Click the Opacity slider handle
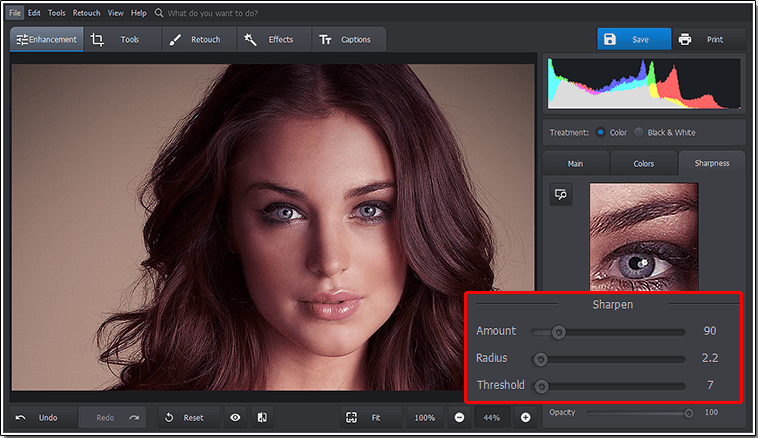The width and height of the screenshot is (758, 438). coord(689,413)
